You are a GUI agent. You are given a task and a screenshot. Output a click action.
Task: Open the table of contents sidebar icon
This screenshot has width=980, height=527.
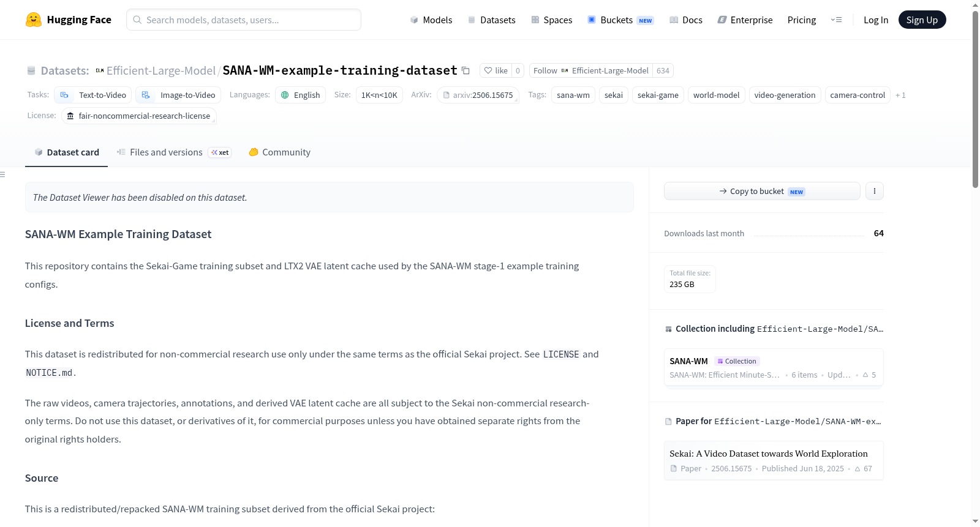point(2,174)
